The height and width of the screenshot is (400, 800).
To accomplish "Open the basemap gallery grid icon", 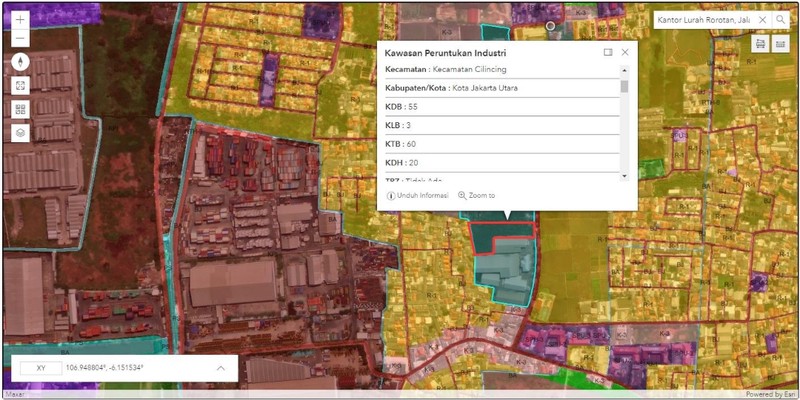I will coord(21,109).
